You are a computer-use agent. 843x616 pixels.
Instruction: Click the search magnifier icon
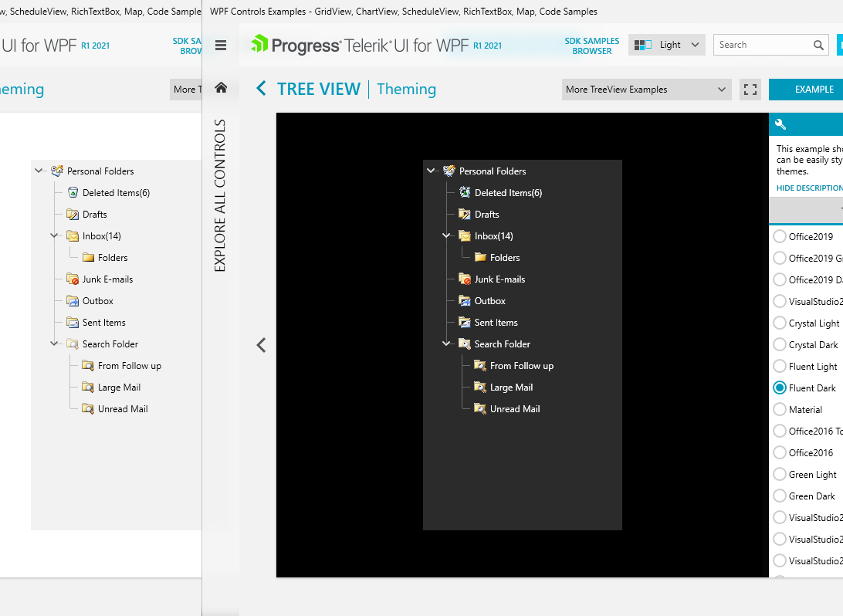coord(818,45)
